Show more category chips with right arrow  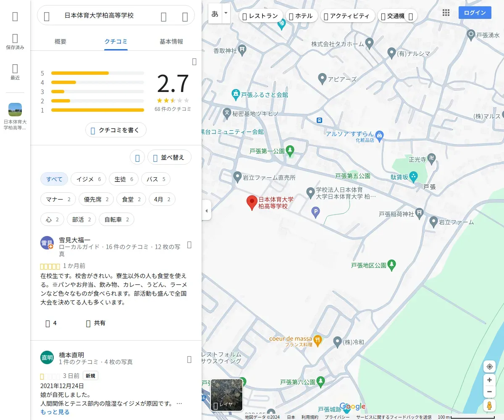tap(411, 16)
